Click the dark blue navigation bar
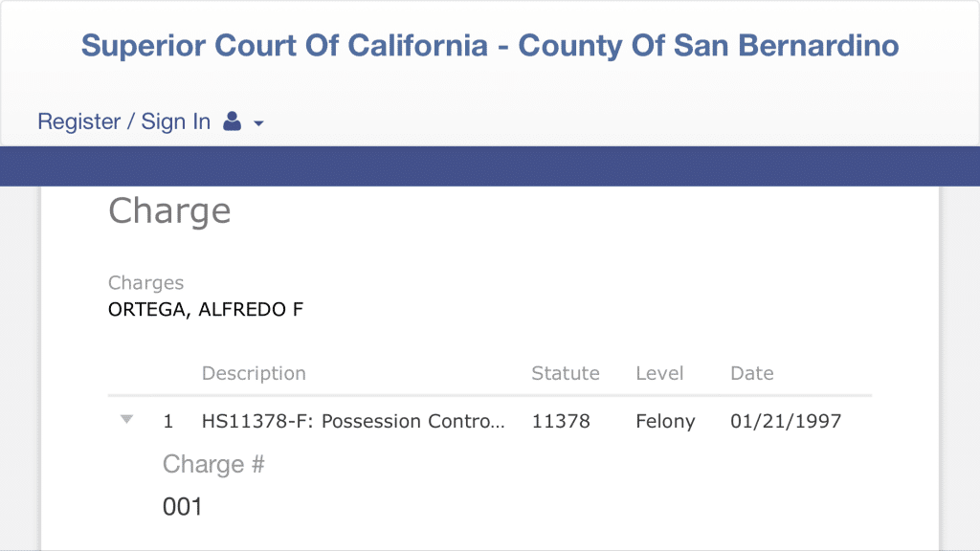The height and width of the screenshot is (551, 980). point(490,166)
